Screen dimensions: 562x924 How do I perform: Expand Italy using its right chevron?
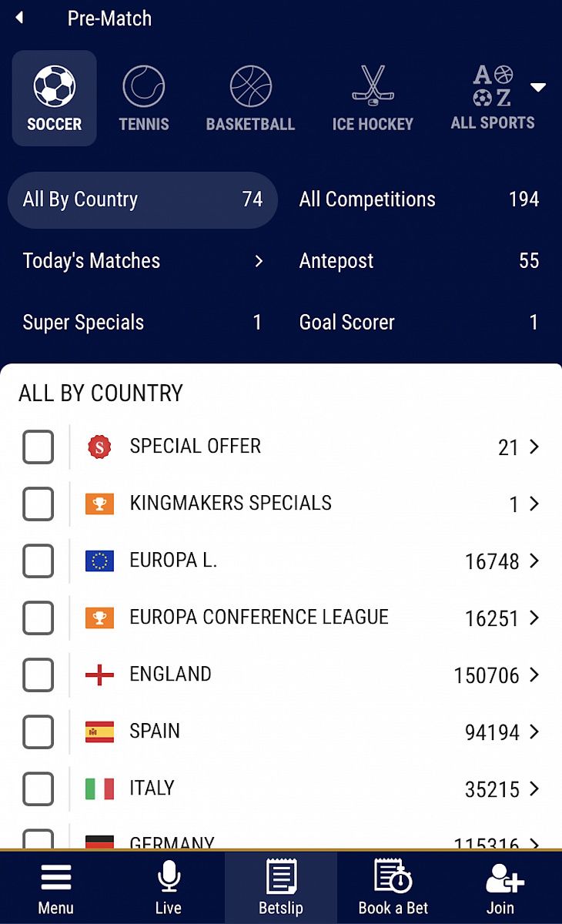pos(534,789)
